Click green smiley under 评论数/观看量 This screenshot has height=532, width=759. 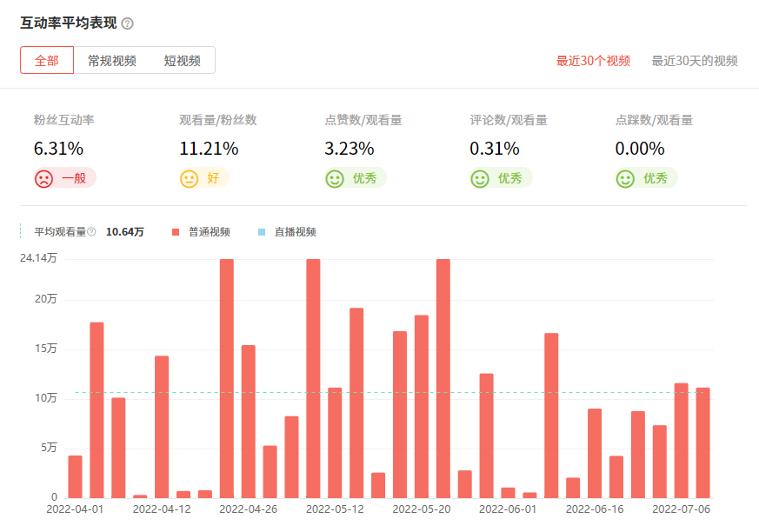[479, 178]
